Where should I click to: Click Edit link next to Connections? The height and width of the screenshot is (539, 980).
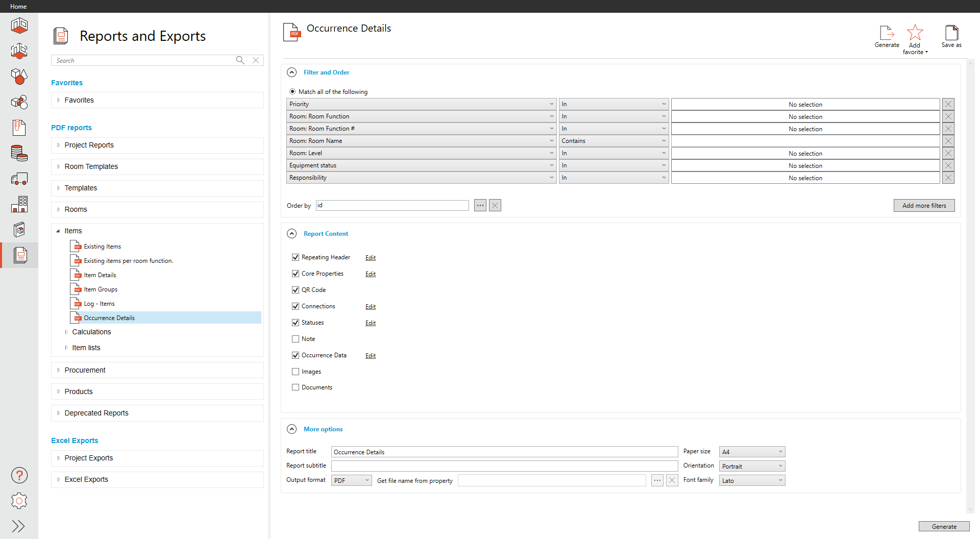[371, 307]
